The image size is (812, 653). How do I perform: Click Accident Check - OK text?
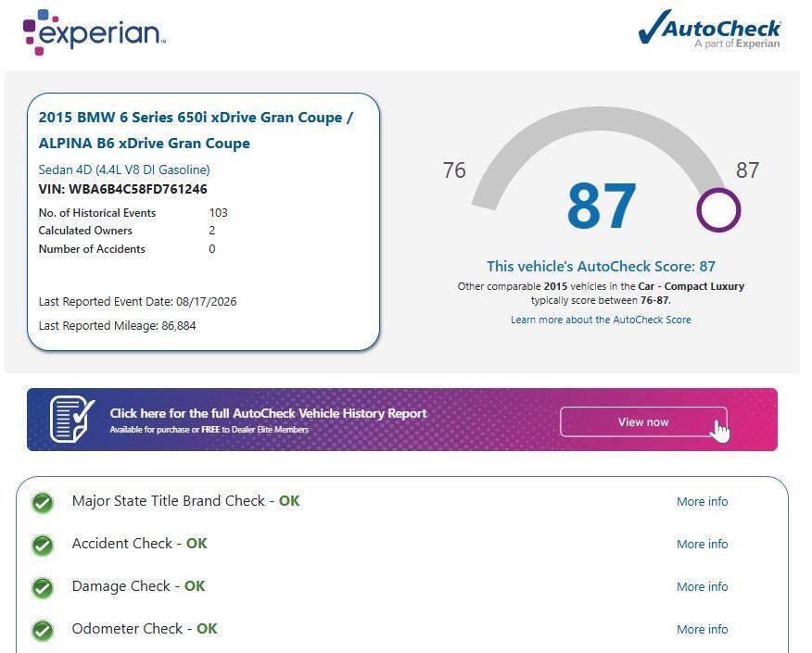[x=139, y=544]
